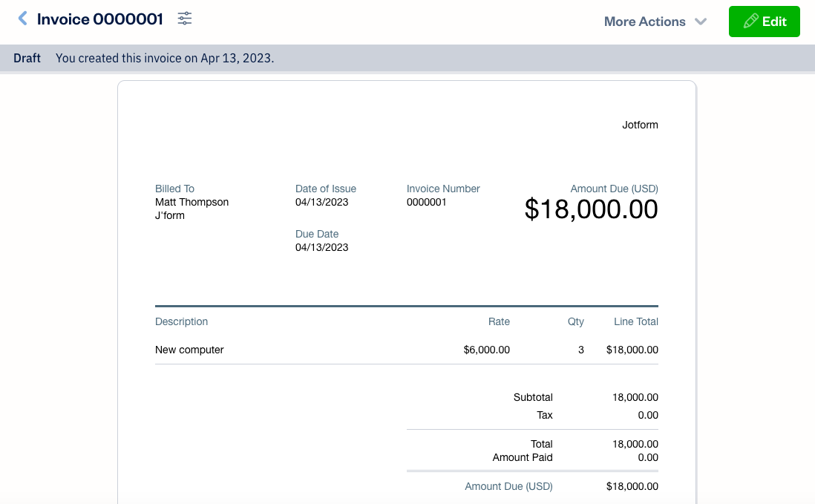Click the Tax amount 0.00
This screenshot has height=504, width=815.
click(x=647, y=415)
